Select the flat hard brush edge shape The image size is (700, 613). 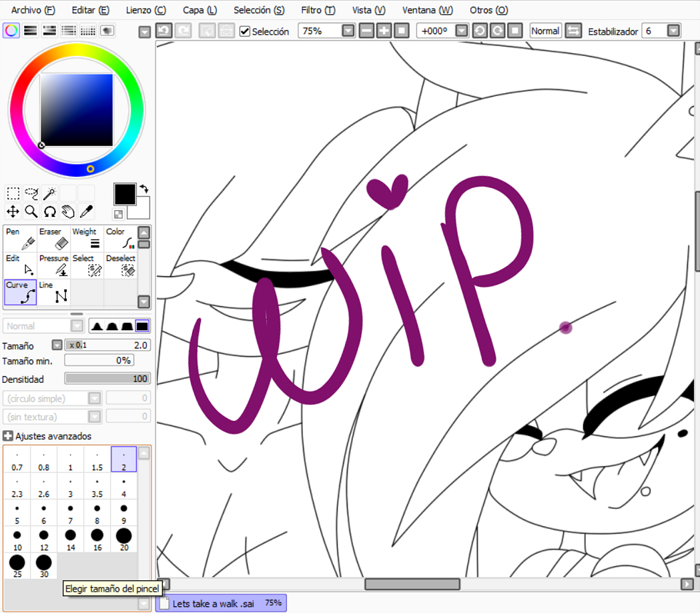pos(142,326)
